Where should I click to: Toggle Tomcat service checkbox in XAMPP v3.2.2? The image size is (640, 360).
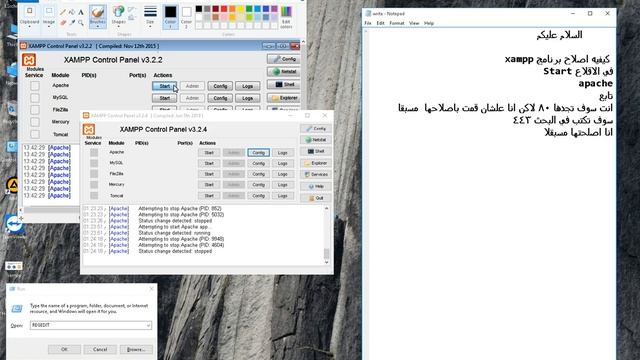point(35,134)
